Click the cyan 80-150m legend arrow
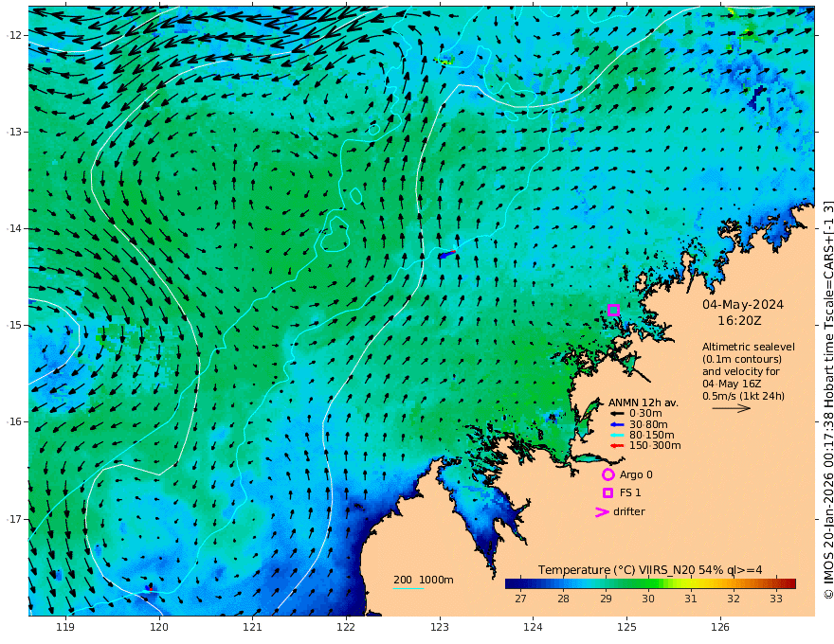834x644 pixels. click(x=617, y=436)
